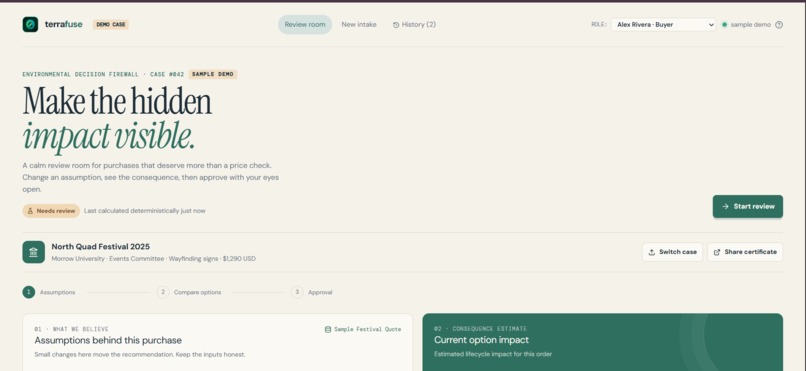Open the Review room tab

coord(305,25)
